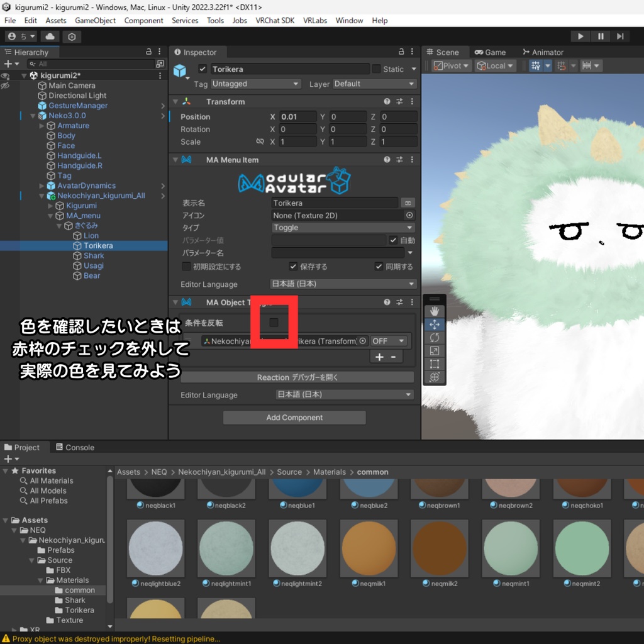
Task: Open the Local dropdown in Scene
Action: [495, 65]
